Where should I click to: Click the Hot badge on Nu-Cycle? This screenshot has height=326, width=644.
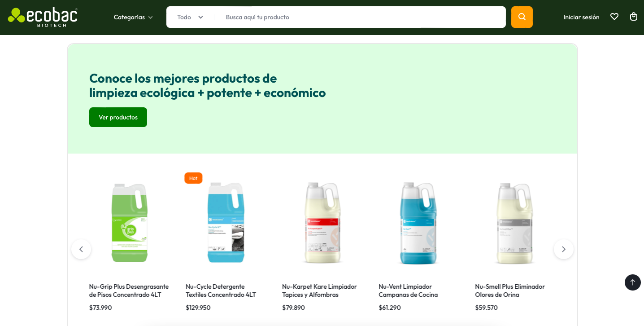(x=193, y=178)
